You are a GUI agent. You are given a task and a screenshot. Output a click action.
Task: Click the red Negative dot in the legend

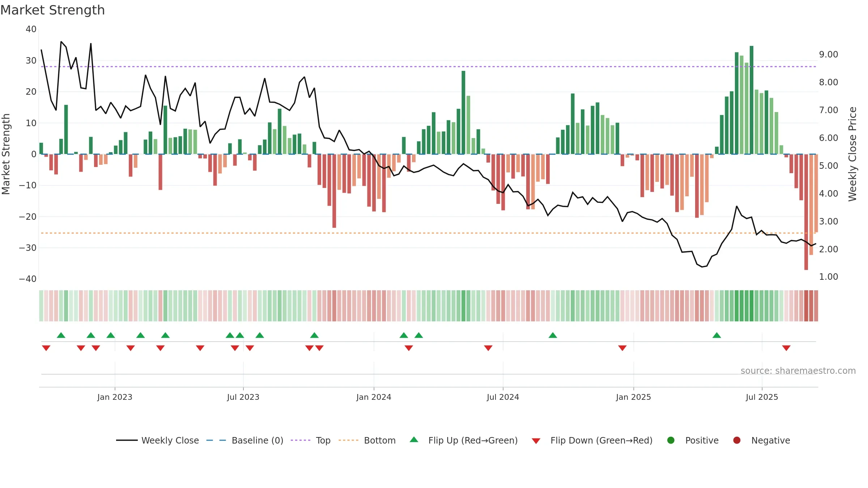point(737,440)
